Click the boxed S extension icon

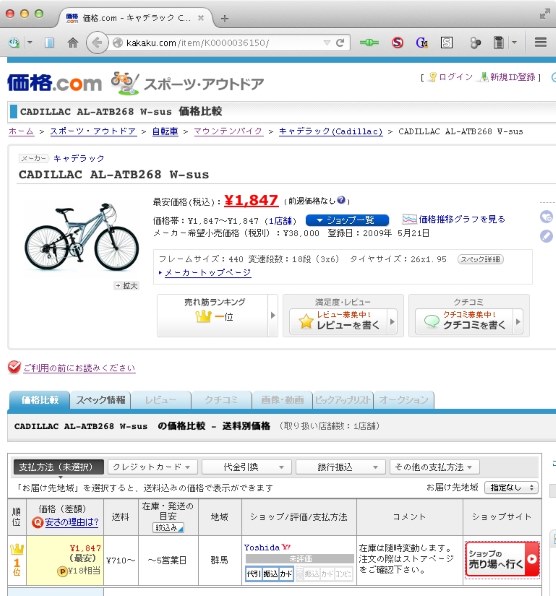(x=447, y=43)
